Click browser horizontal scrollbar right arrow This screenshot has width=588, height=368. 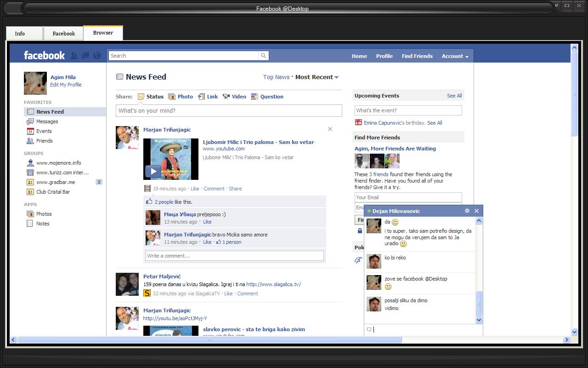tap(567, 340)
